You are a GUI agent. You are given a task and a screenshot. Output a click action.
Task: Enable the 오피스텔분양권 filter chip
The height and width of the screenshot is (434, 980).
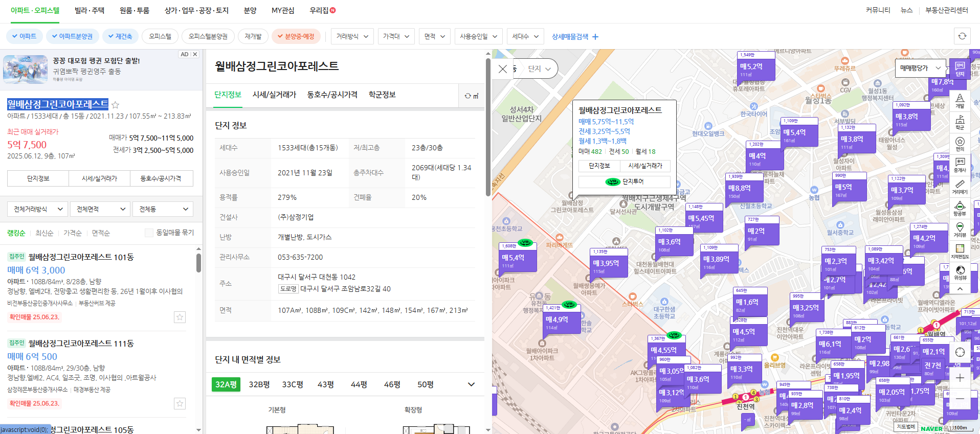[x=208, y=36]
